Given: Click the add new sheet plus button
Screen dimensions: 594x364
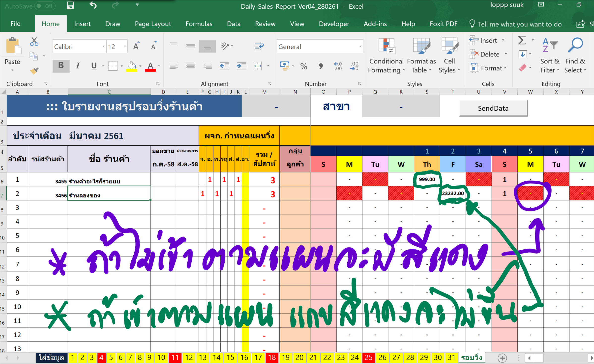Looking at the screenshot, I should pyautogui.click(x=502, y=358).
